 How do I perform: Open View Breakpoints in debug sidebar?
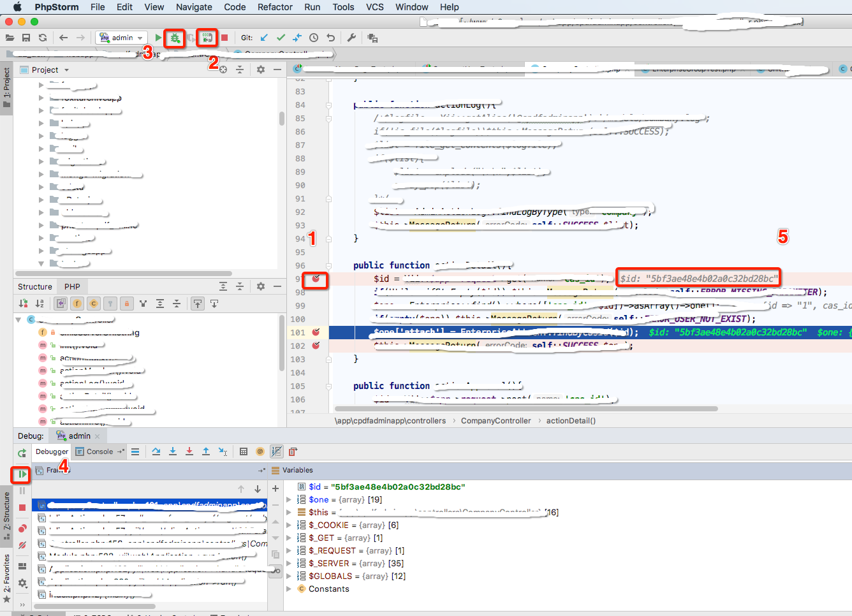[x=22, y=528]
